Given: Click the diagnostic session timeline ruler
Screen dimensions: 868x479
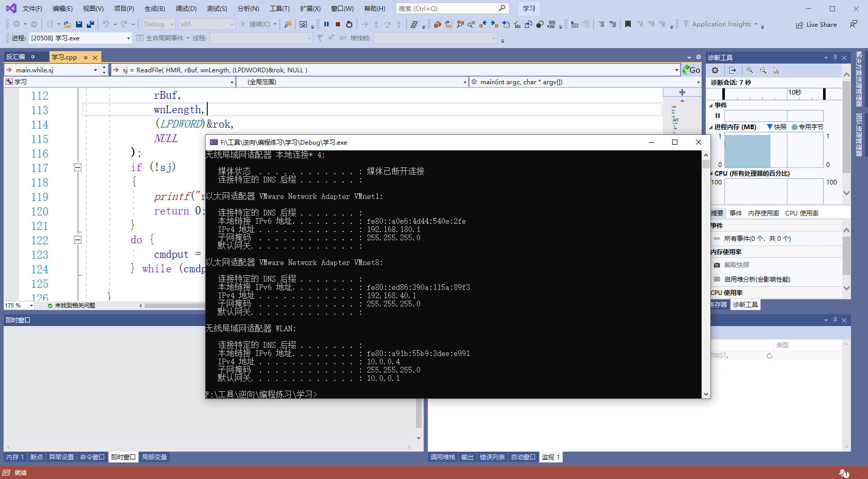Looking at the screenshot, I should pos(773,93).
